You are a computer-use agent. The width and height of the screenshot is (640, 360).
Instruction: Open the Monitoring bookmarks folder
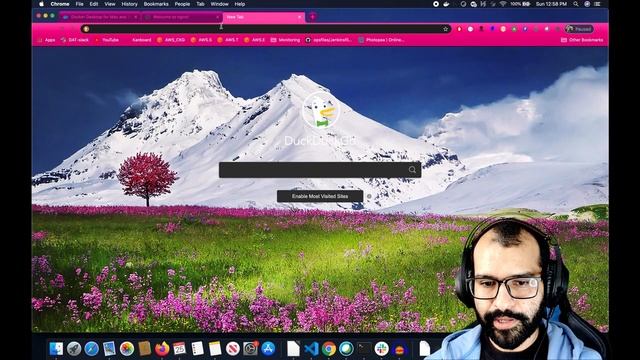click(x=285, y=40)
